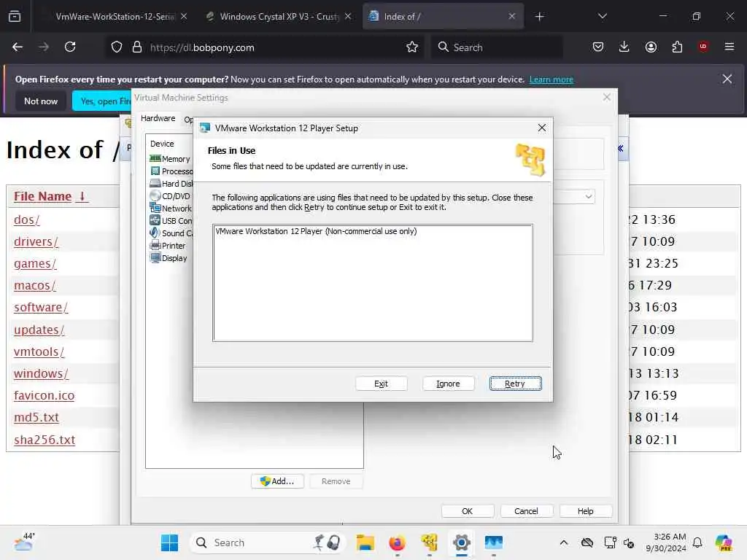Switch to Hardware tab in Virtual Machine Settings

(158, 118)
